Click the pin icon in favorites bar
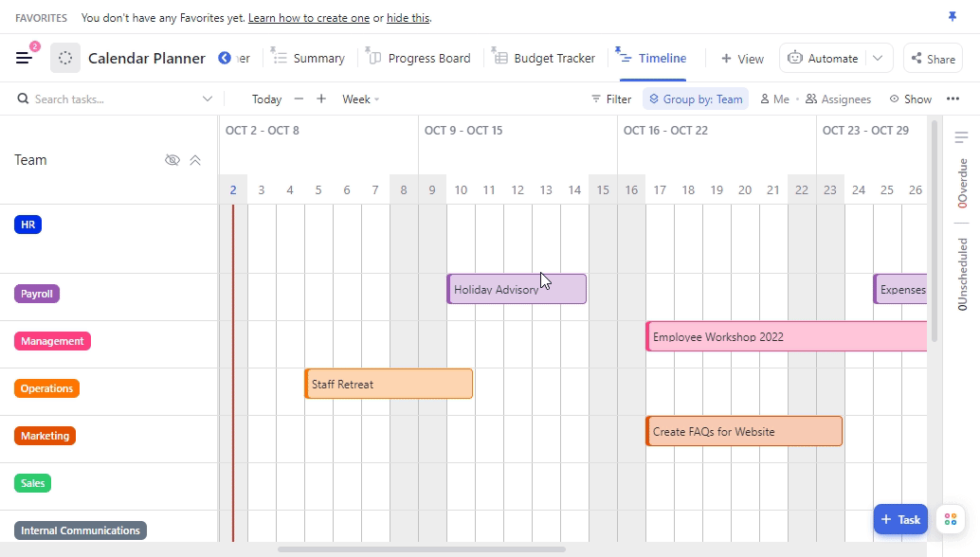 pos(953,17)
